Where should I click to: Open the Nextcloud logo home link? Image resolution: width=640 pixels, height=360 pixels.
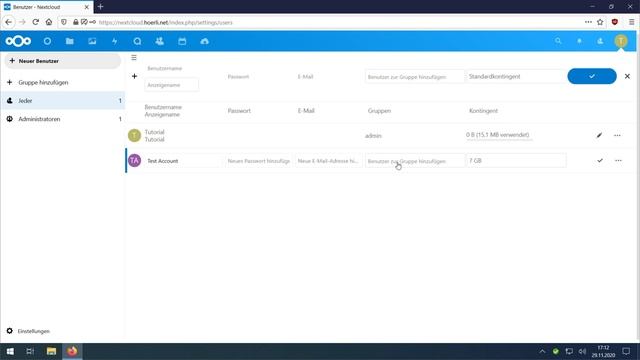click(18, 41)
